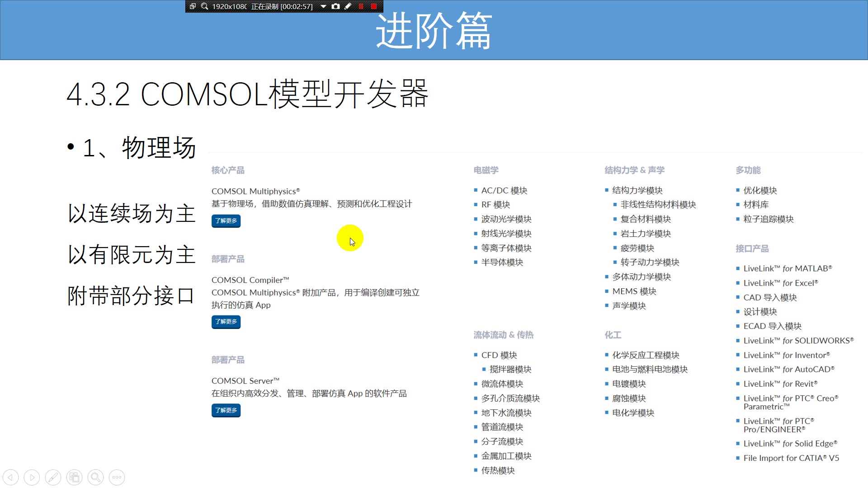This screenshot has height=488, width=868.
Task: Open LiveLink for PTC Pro/ENGINEER
Action: [778, 425]
